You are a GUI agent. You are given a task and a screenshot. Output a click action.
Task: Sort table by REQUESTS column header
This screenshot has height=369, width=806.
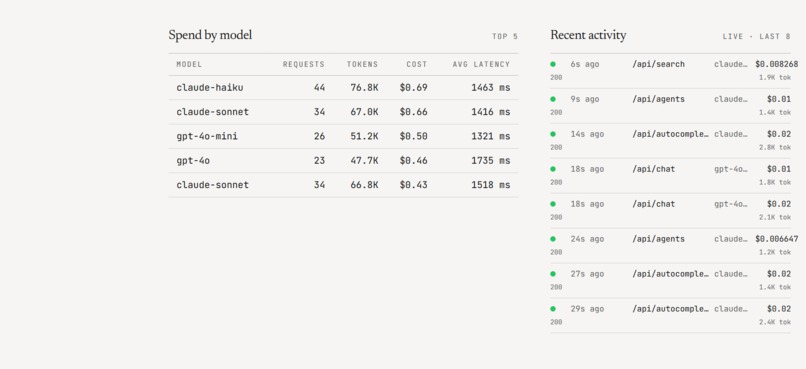[304, 65]
